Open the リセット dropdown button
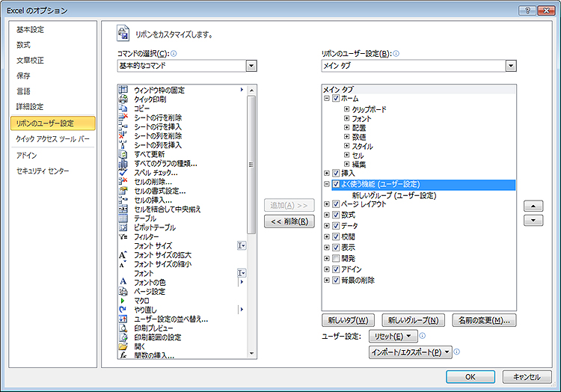This screenshot has height=392, width=561. click(x=393, y=336)
